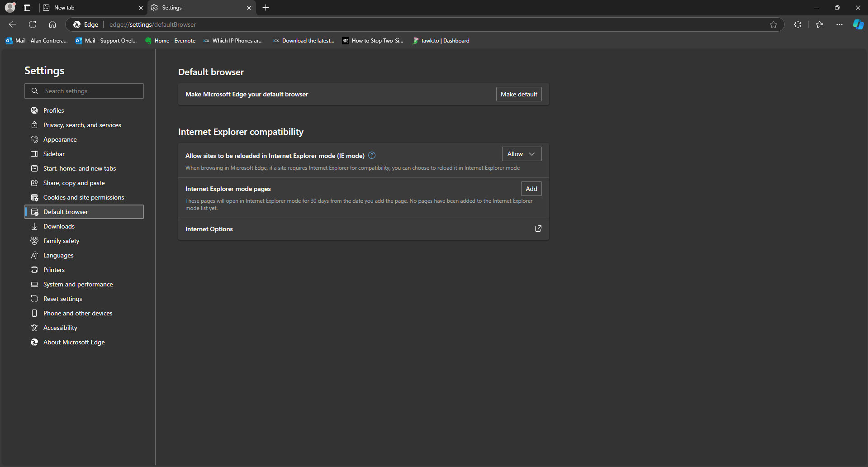
Task: Open Internet Options external link icon
Action: [538, 229]
